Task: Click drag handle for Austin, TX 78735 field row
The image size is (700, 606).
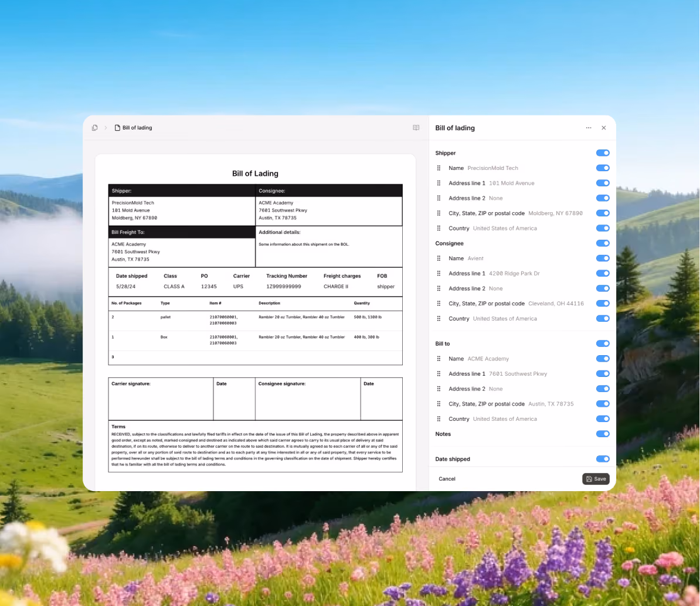Action: coord(439,404)
